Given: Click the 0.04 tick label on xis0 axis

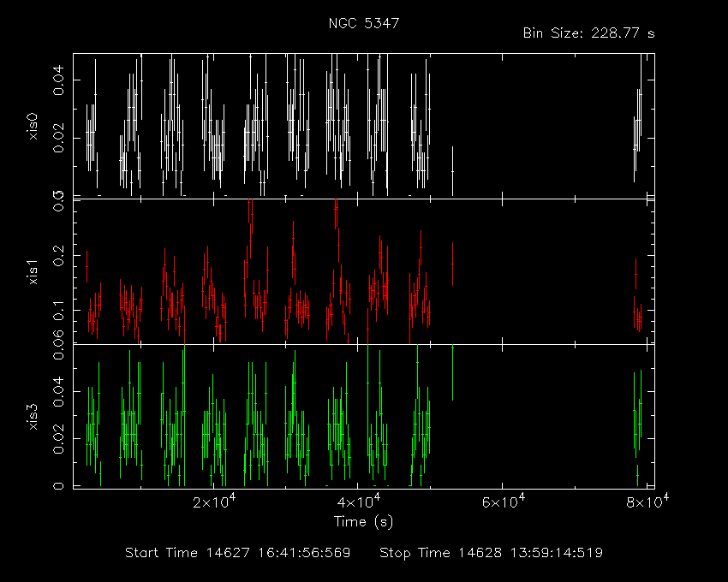Looking at the screenshot, I should pyautogui.click(x=58, y=80).
